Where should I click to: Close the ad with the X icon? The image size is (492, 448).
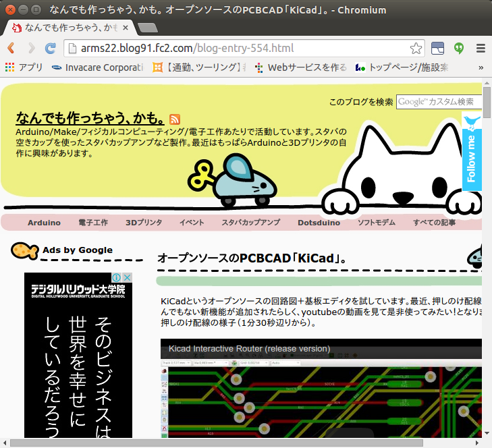[127, 277]
